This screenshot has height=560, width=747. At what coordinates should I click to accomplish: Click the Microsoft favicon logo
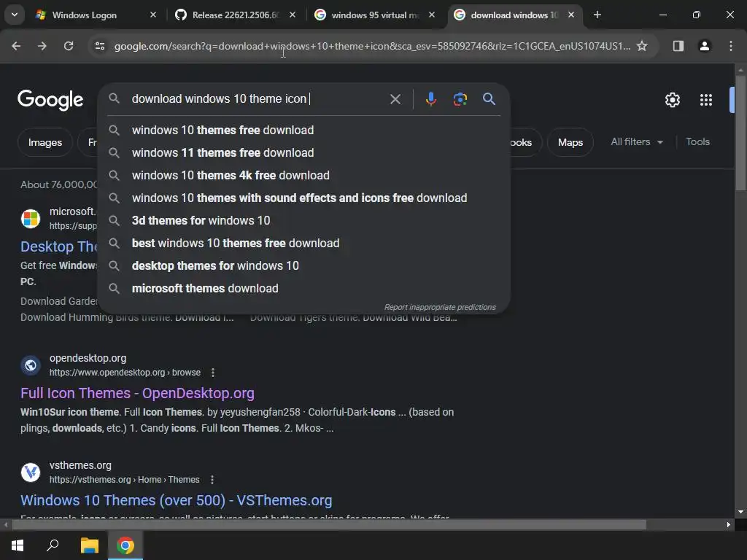pyautogui.click(x=31, y=219)
